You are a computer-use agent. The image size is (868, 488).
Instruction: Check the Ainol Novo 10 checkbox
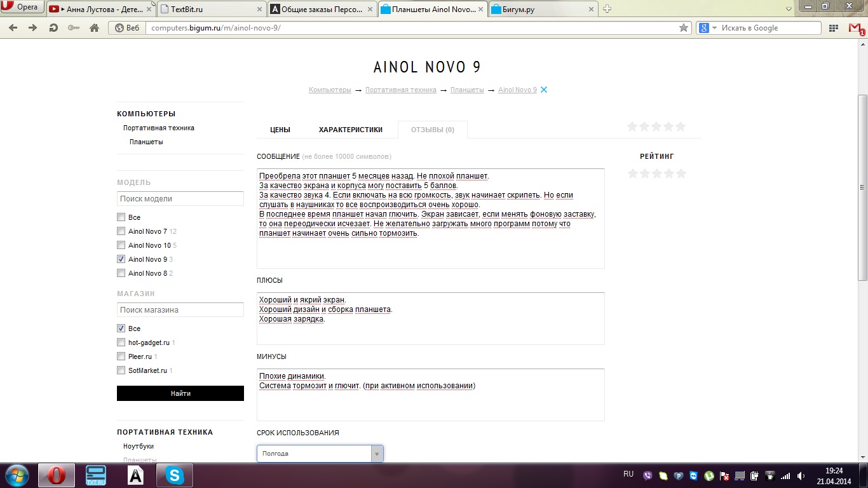(121, 245)
